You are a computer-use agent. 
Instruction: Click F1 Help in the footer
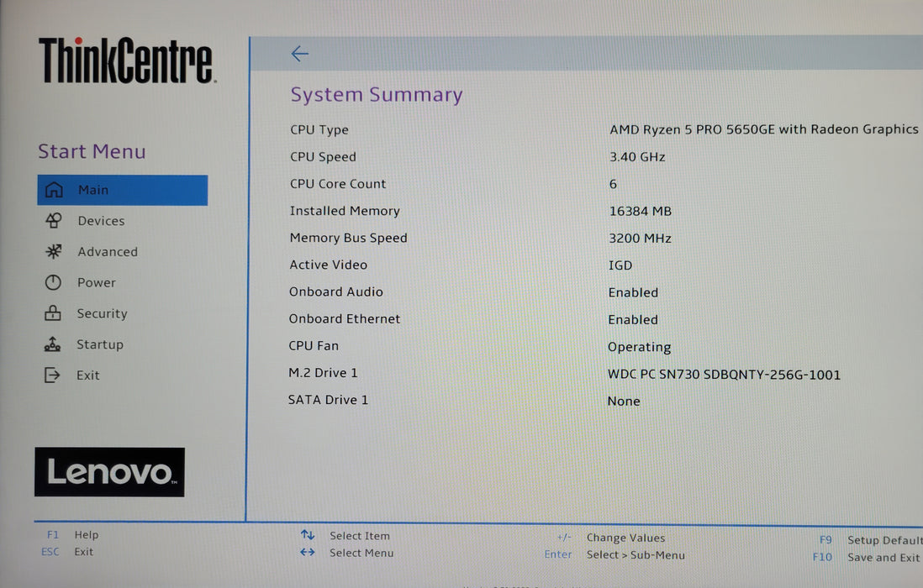(73, 534)
